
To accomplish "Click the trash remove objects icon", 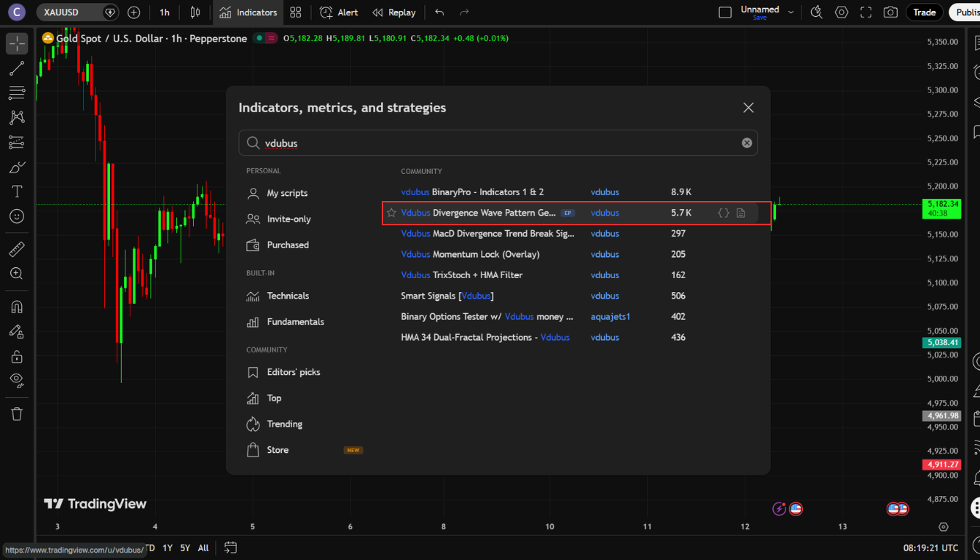I will click(17, 414).
